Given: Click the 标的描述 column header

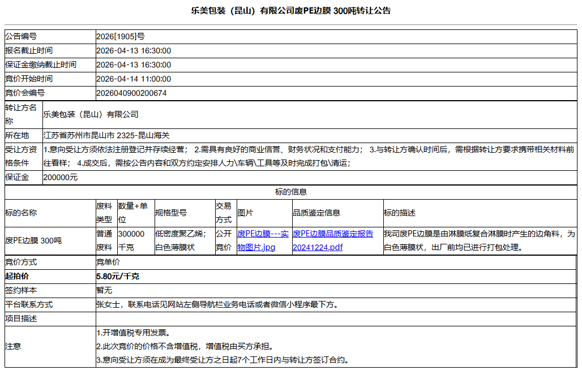Looking at the screenshot, I should (x=400, y=213).
